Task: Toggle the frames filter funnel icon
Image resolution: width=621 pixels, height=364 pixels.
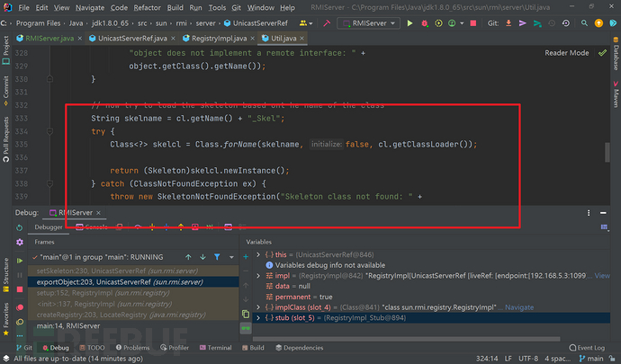Action: point(217,257)
